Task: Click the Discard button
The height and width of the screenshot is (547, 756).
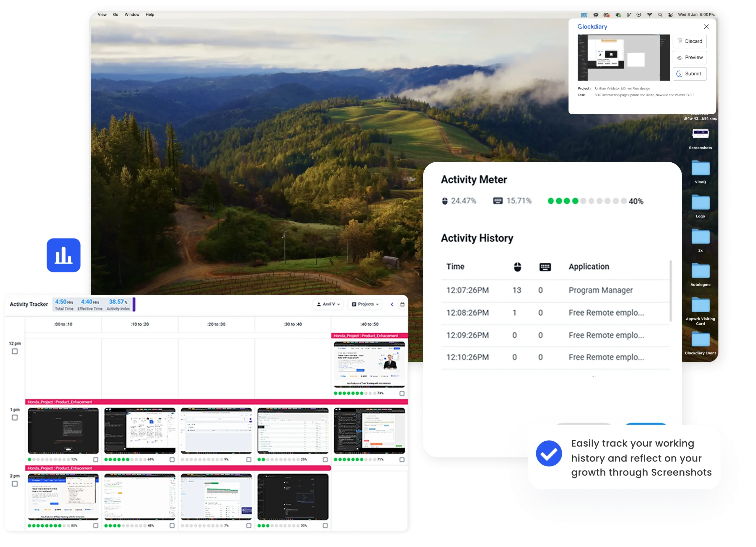Action: pos(689,41)
